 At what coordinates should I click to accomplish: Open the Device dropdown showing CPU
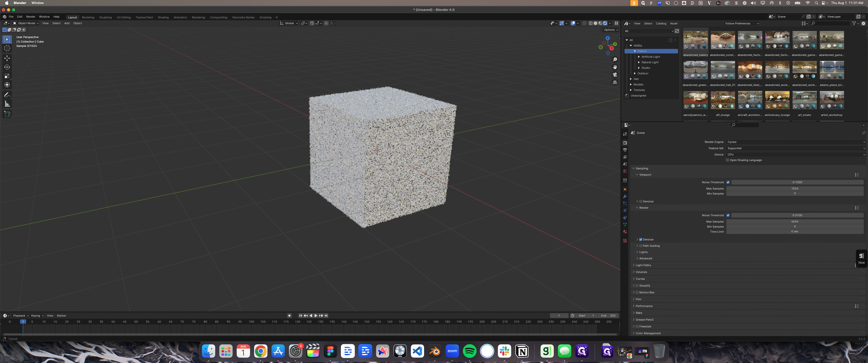pos(796,155)
